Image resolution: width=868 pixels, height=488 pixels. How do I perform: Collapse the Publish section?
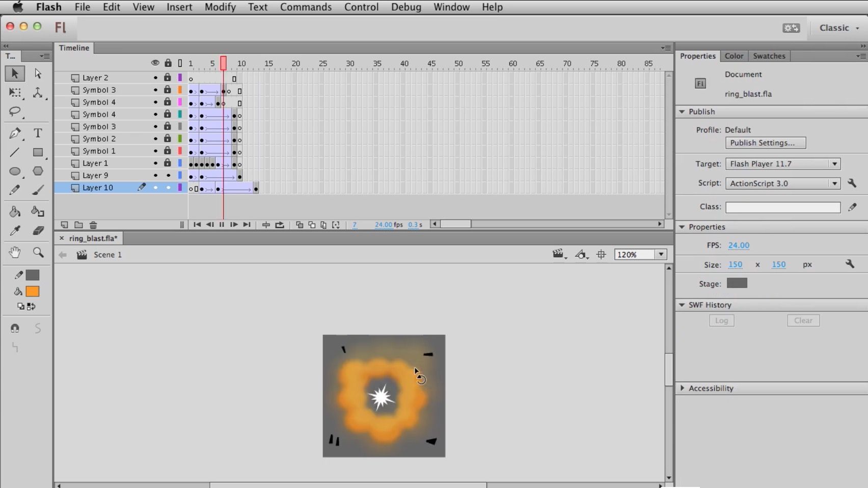coord(683,112)
